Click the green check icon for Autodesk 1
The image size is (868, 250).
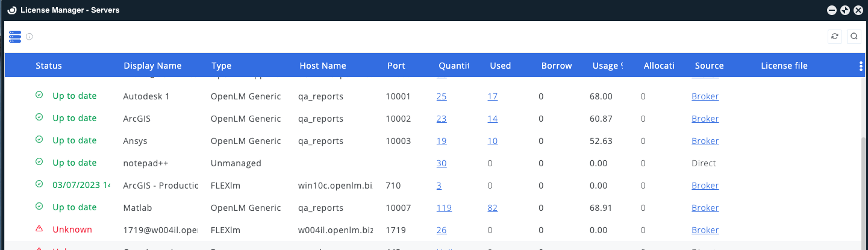39,96
